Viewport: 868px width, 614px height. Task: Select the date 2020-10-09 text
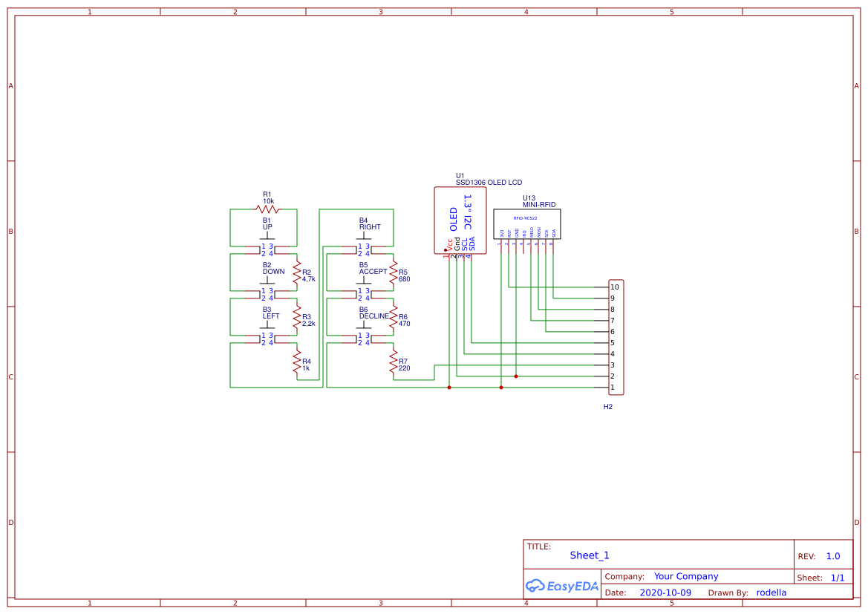pos(666,592)
